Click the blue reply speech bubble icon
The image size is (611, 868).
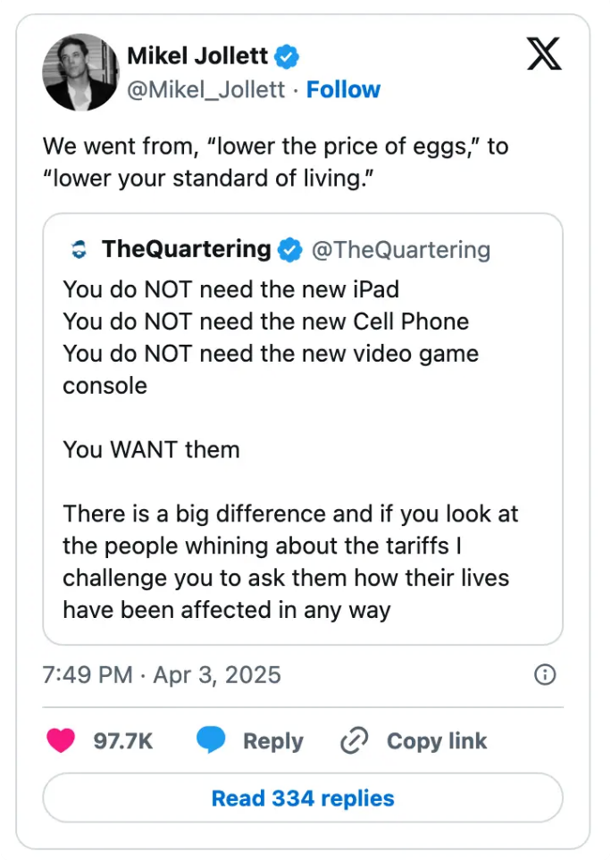click(x=211, y=740)
